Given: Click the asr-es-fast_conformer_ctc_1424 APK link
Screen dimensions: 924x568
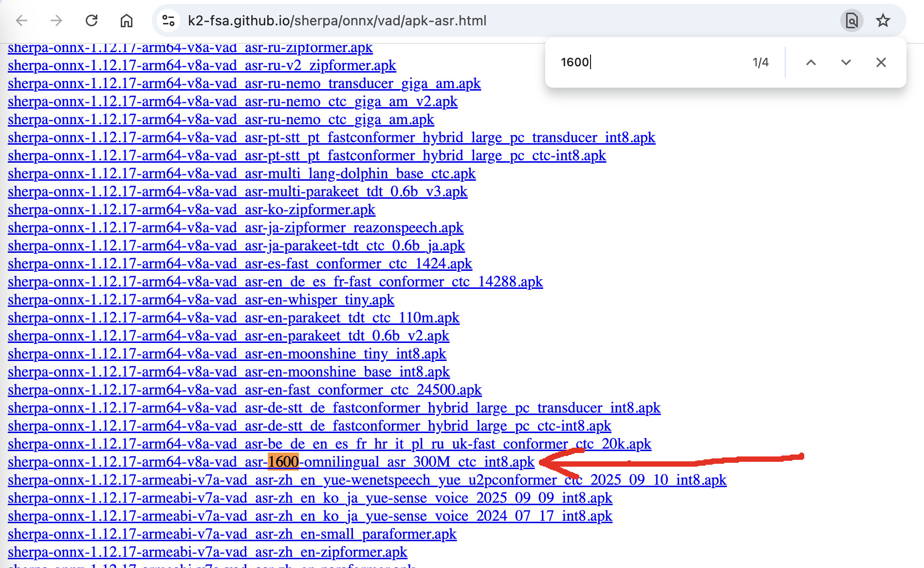Looking at the screenshot, I should point(240,264).
